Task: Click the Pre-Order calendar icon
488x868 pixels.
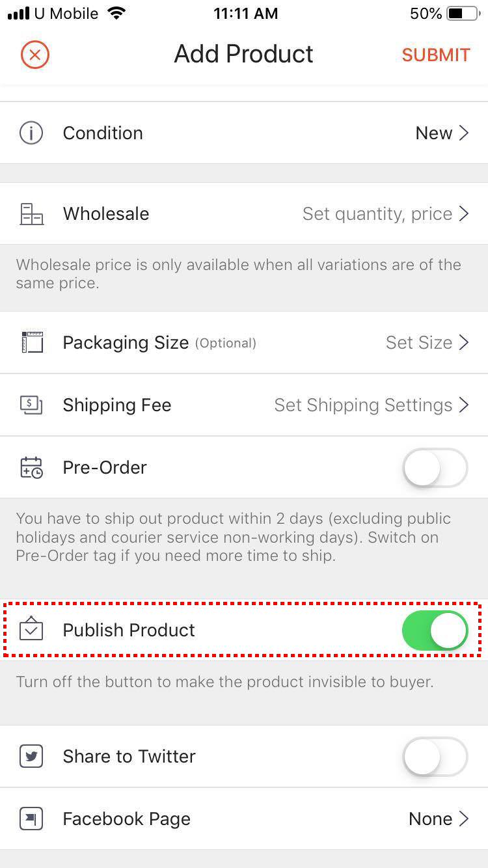Action: tap(31, 467)
